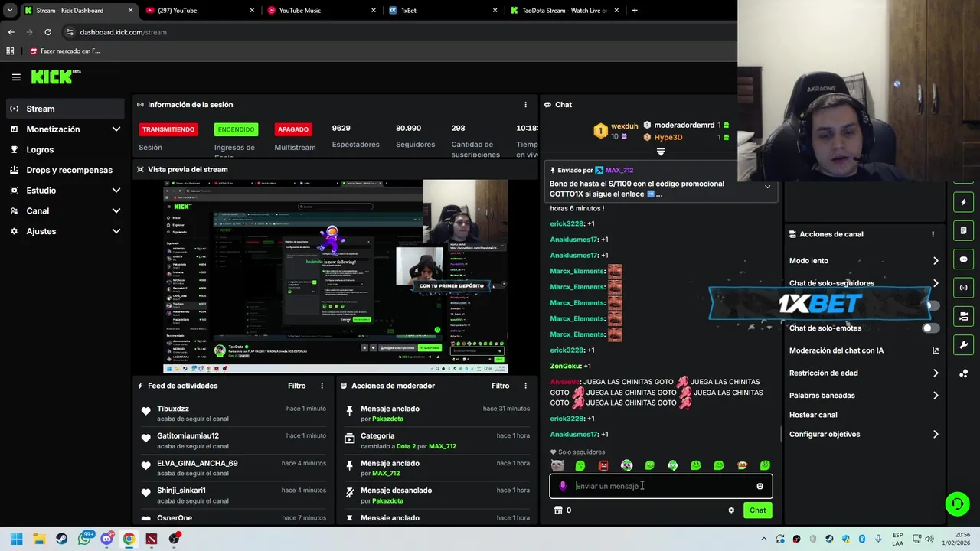This screenshot has width=980, height=551.
Task: Open Steam from the taskbar
Action: (x=61, y=539)
